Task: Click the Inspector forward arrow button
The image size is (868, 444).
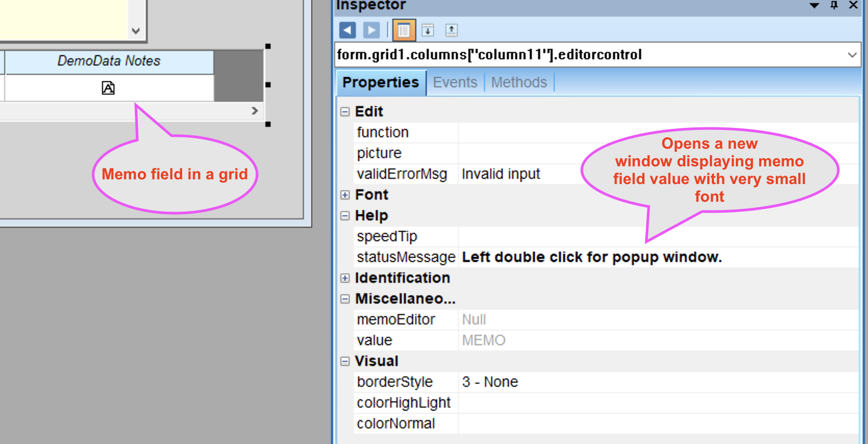Action: coord(371,30)
